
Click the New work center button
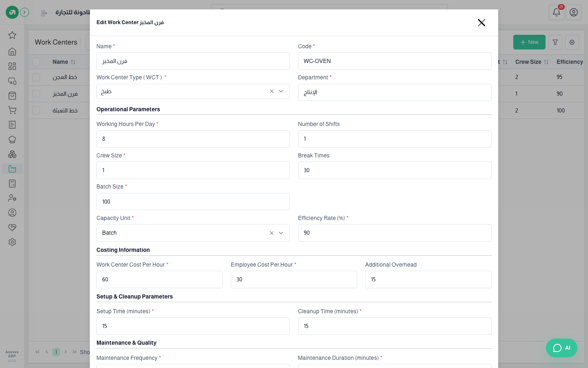[x=529, y=42]
